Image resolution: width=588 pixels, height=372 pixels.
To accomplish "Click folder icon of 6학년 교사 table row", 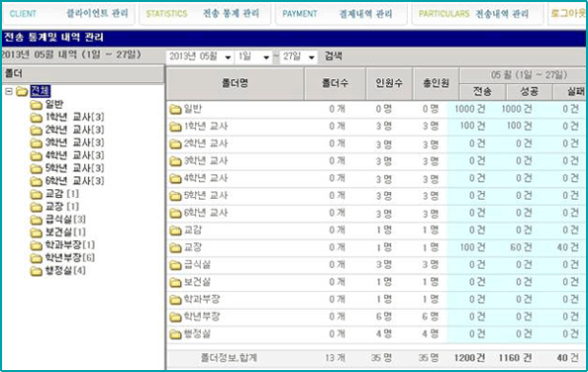I will [x=175, y=213].
